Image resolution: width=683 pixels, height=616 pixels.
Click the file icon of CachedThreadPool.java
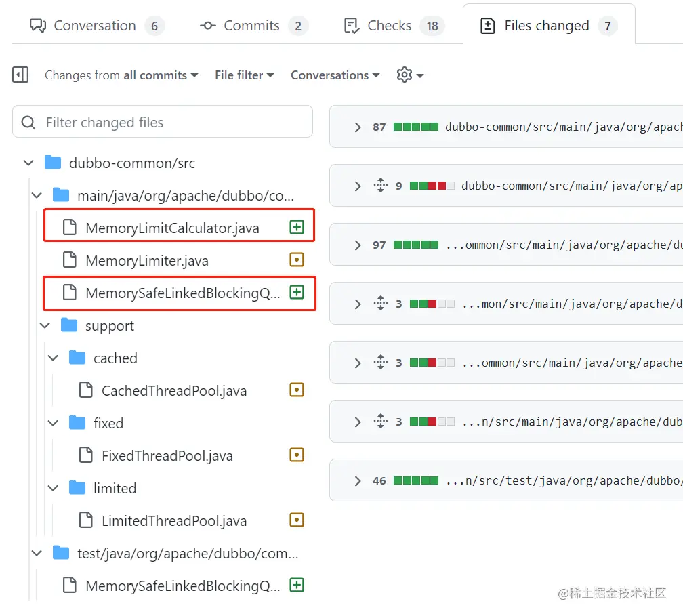coord(86,390)
